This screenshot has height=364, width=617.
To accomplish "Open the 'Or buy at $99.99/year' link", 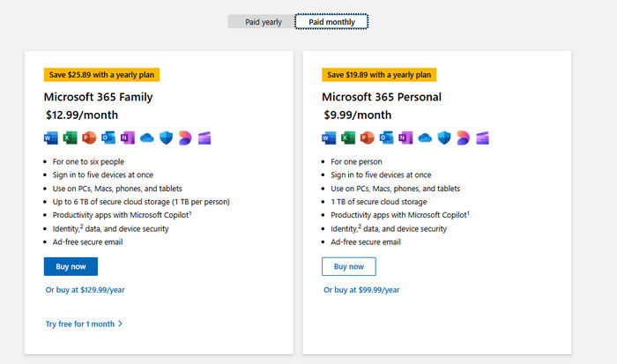I will point(361,289).
